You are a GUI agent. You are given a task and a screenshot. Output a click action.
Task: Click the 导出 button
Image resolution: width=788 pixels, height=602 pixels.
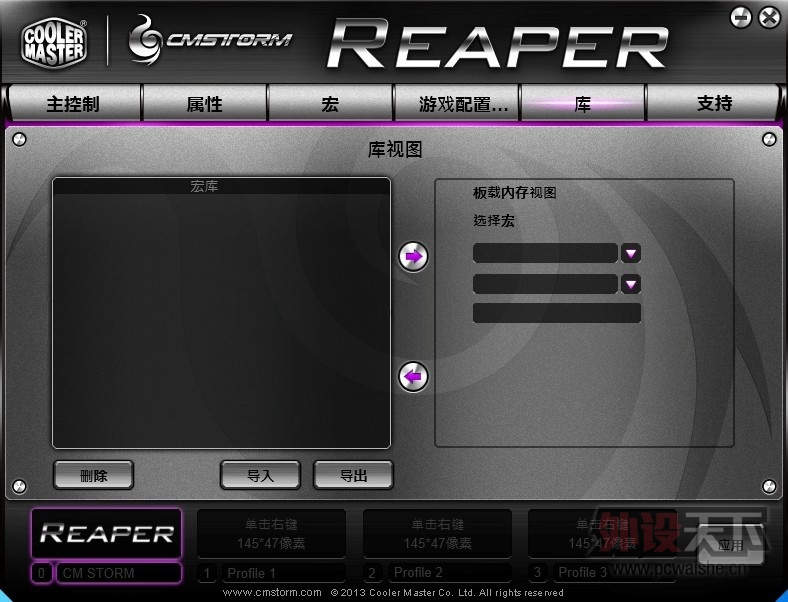(353, 475)
